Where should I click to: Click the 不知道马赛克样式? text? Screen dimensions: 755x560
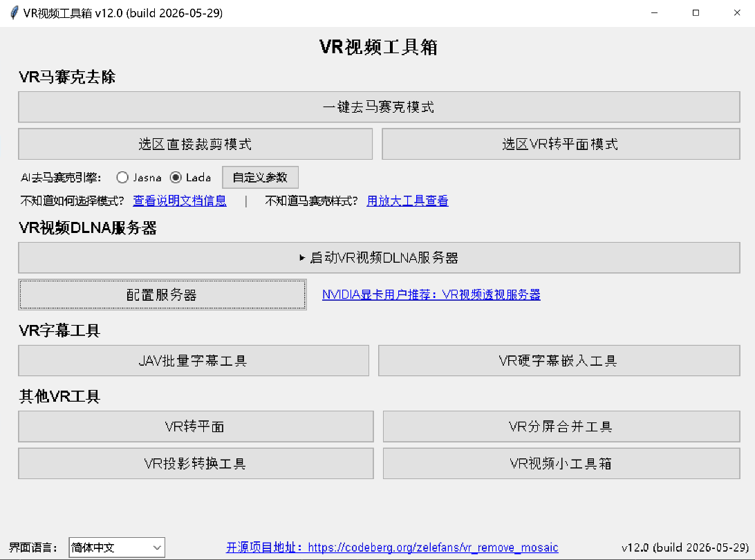click(312, 200)
